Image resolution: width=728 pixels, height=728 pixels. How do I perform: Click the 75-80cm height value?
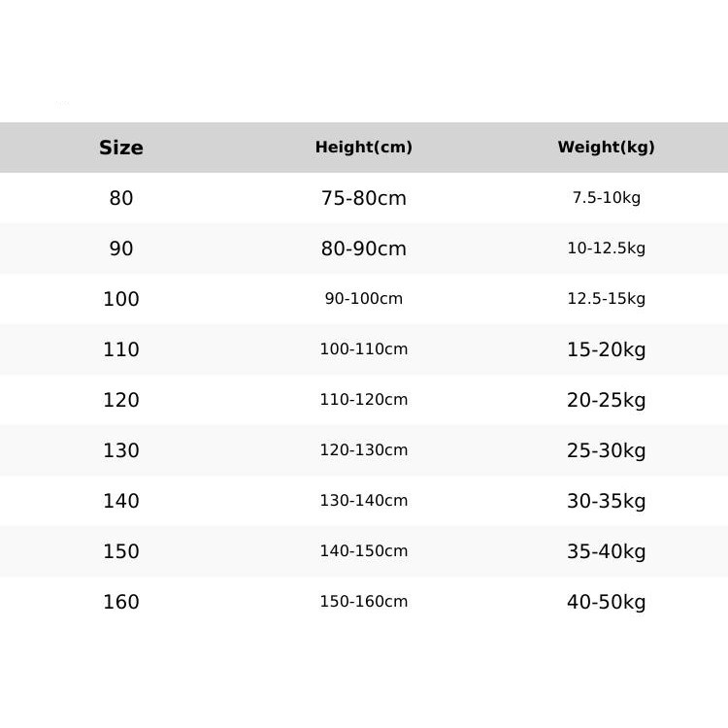pos(364,198)
